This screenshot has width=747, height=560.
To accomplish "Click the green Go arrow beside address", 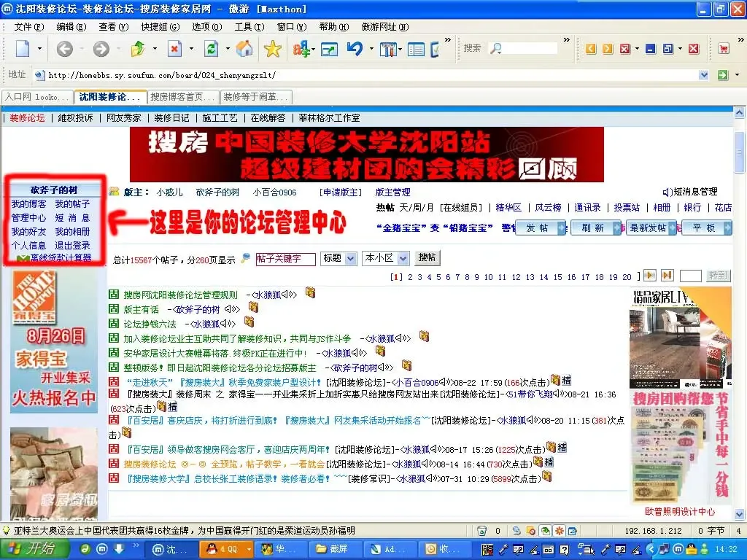I will (x=723, y=75).
